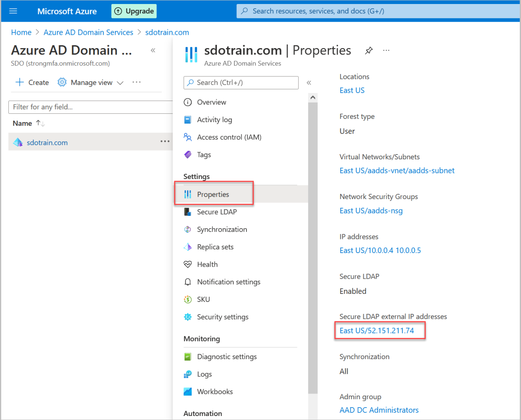
Task: Open the East US/aadds-nsg link
Action: [x=371, y=211]
